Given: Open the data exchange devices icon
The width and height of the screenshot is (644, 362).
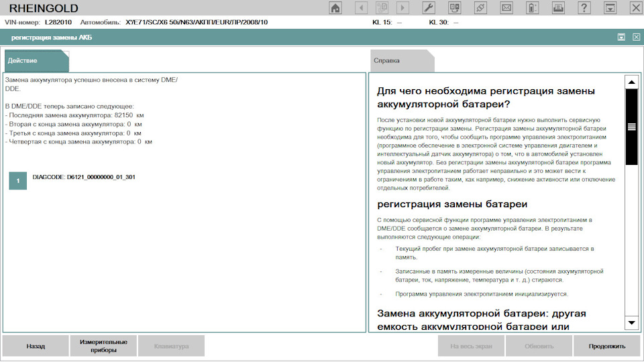Looking at the screenshot, I should click(455, 8).
